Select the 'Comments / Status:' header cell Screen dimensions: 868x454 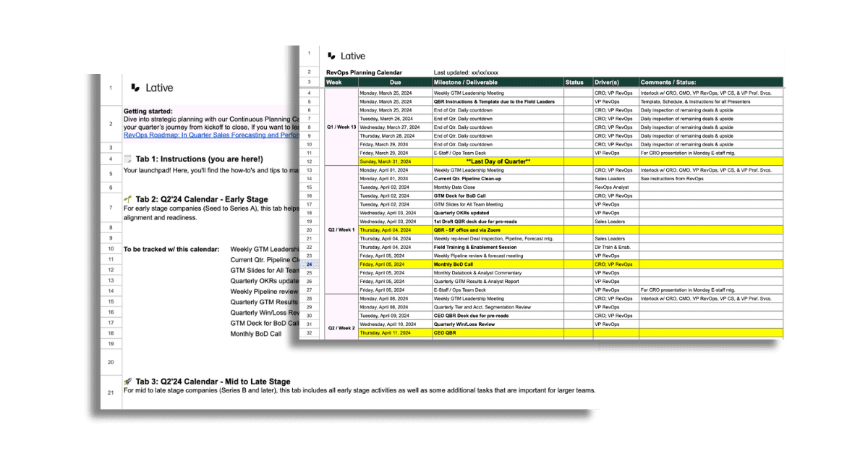click(710, 82)
